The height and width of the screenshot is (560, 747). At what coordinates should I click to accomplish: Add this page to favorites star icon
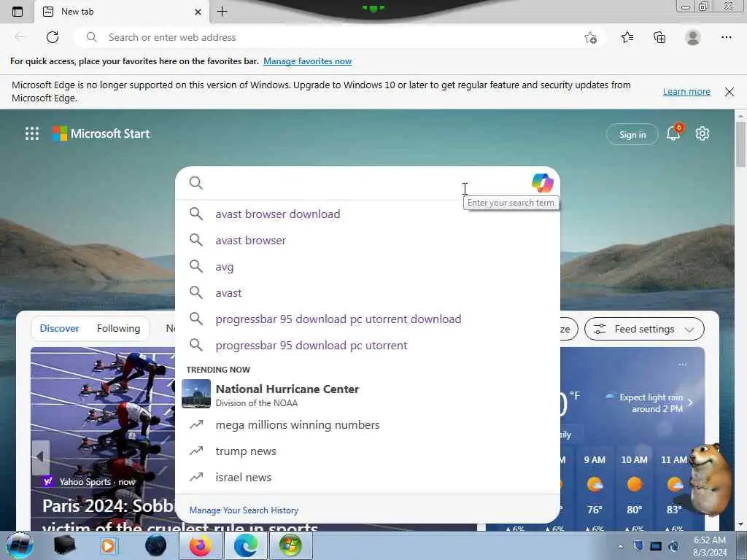click(x=590, y=38)
